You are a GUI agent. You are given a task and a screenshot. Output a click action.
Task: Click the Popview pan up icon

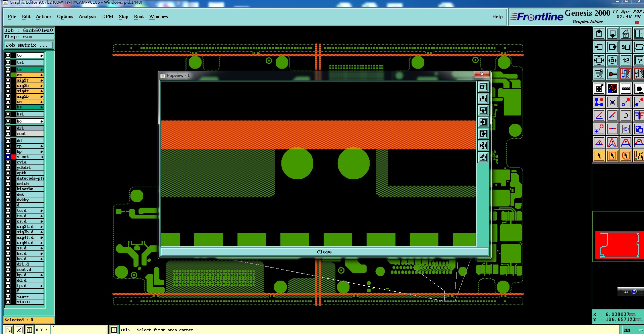tap(483, 98)
